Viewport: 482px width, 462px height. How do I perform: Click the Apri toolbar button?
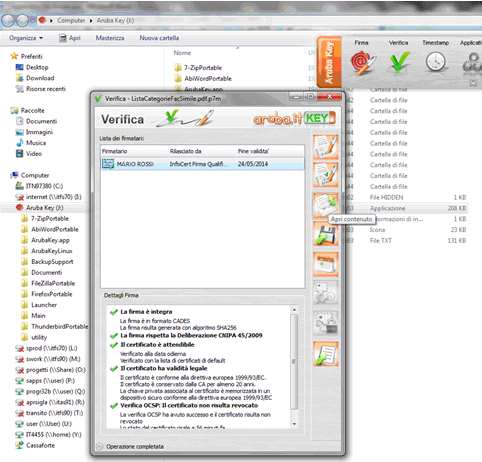point(70,38)
